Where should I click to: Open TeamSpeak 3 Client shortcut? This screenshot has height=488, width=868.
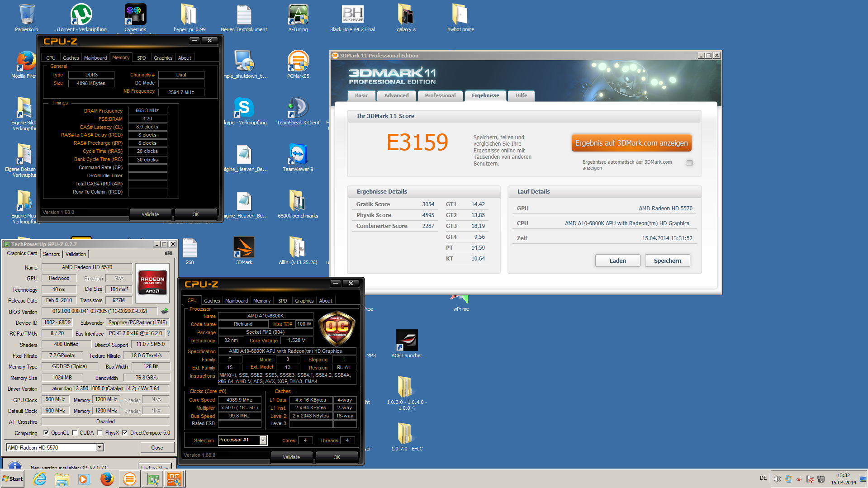click(x=298, y=111)
